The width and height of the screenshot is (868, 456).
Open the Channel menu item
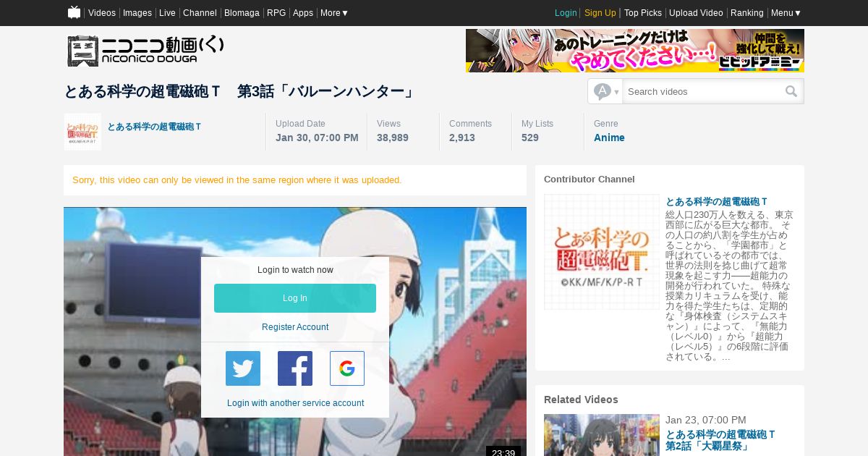(200, 13)
